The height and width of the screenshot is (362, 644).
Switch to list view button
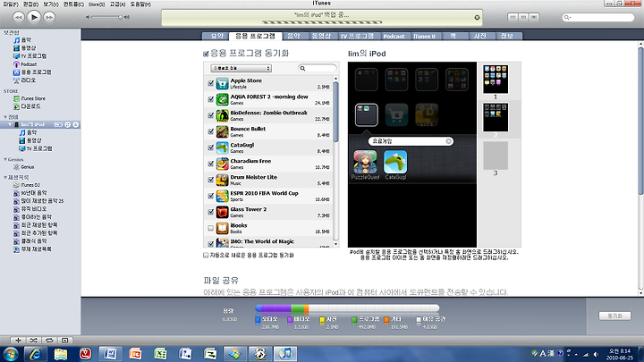tap(513, 17)
